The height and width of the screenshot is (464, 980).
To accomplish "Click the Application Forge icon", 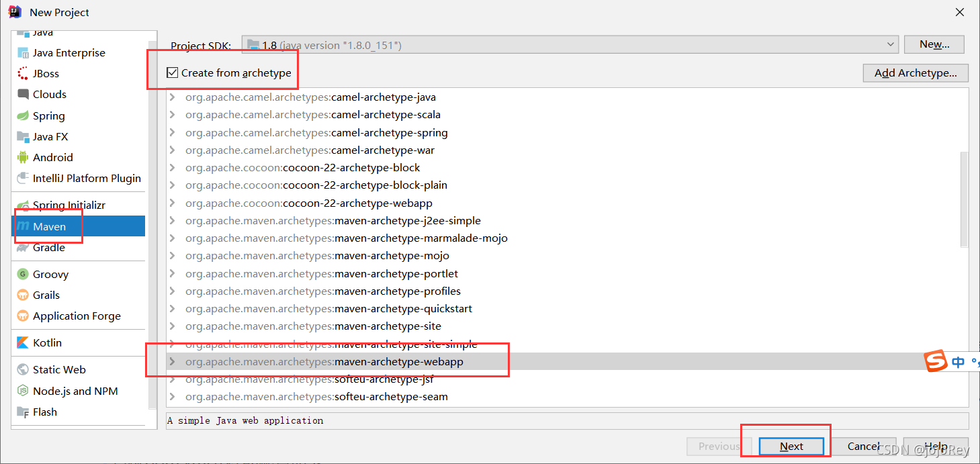I will click(x=23, y=316).
